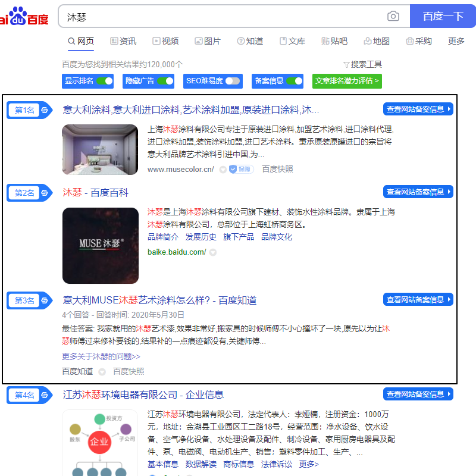The image size is (476, 476).
Task: Click the 文库 document icon
Action: click(x=283, y=41)
